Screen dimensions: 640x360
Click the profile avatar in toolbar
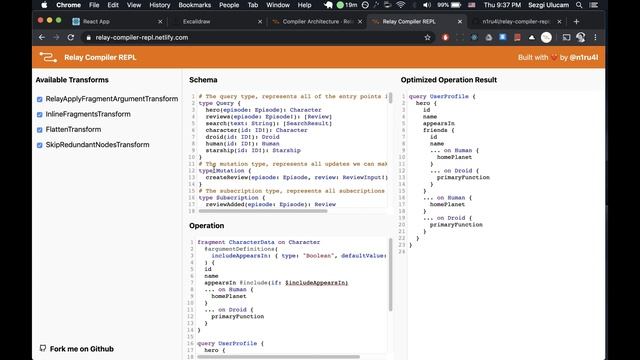point(580,38)
